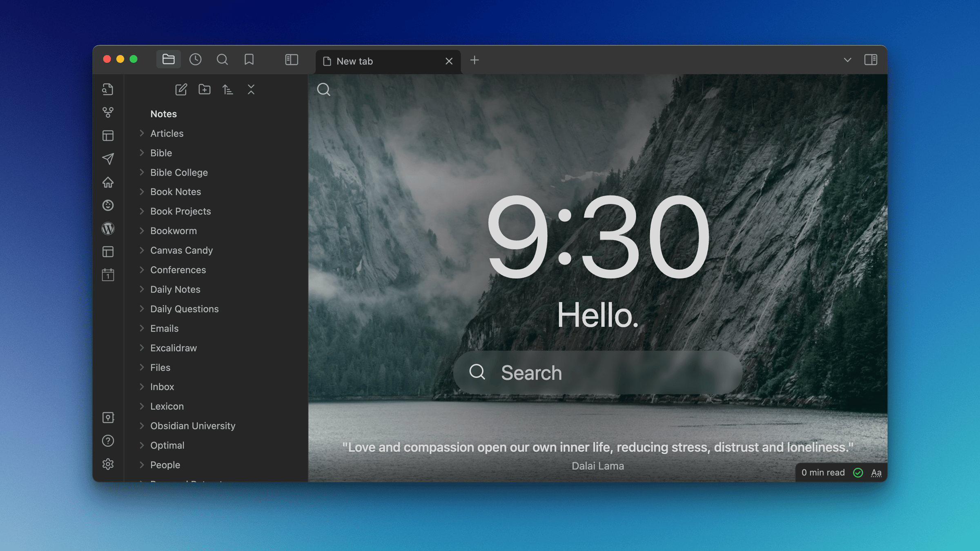Select the New tab tab
Screen dimensions: 980x551
pos(388,61)
